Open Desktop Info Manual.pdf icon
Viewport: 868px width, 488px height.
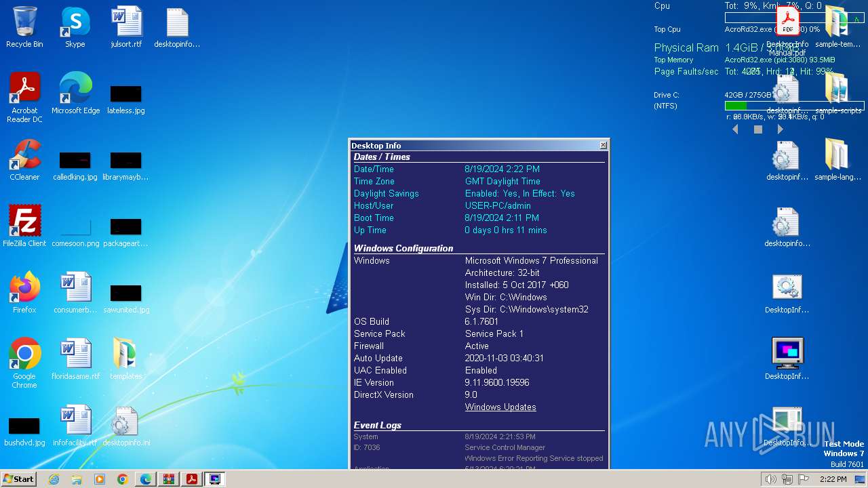point(787,30)
